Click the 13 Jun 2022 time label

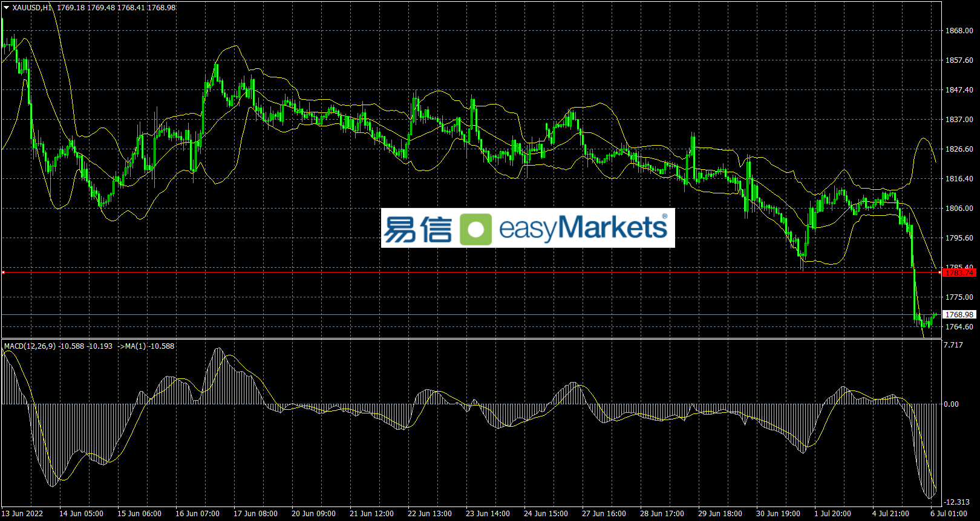(22, 514)
